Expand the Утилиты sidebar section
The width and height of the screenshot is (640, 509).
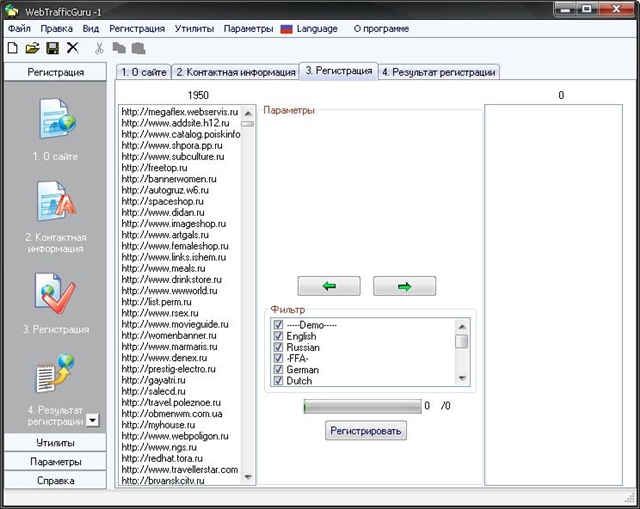point(55,442)
